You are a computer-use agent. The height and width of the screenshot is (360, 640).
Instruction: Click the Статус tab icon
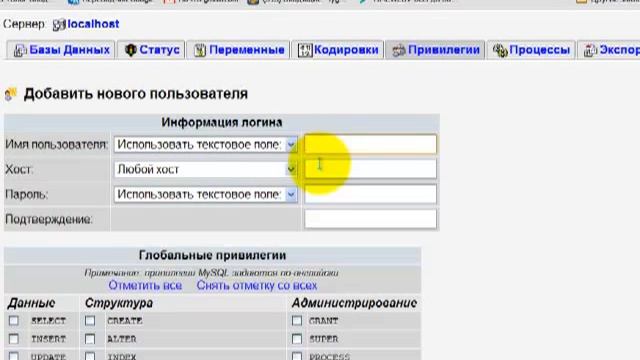click(130, 50)
